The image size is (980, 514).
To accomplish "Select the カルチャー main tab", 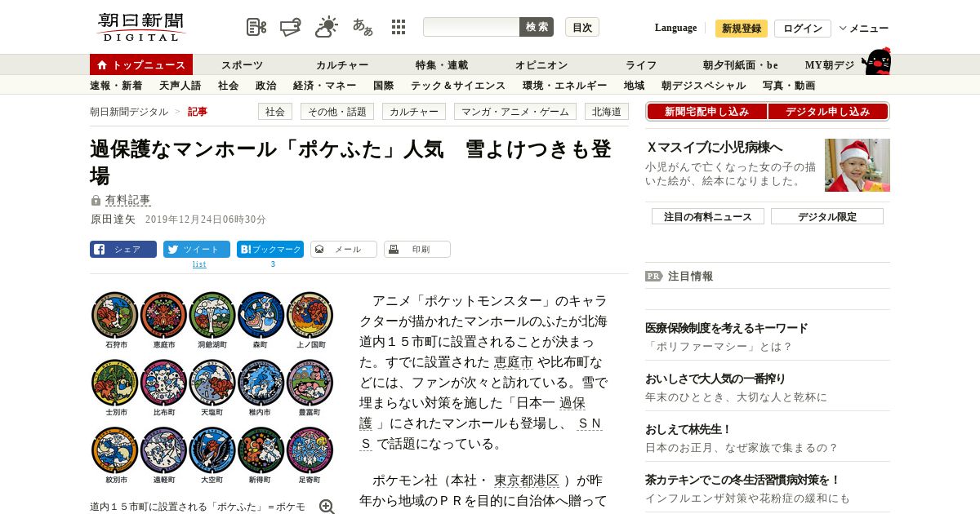I will tap(342, 64).
